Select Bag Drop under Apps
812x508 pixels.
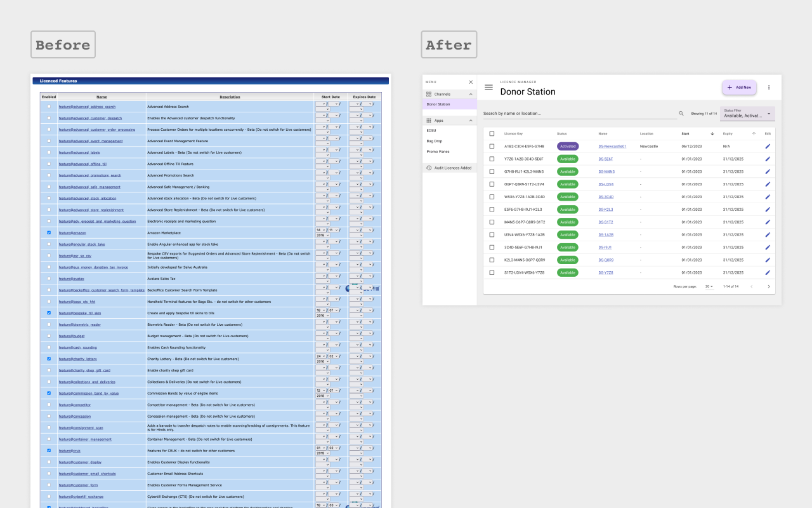pyautogui.click(x=435, y=141)
